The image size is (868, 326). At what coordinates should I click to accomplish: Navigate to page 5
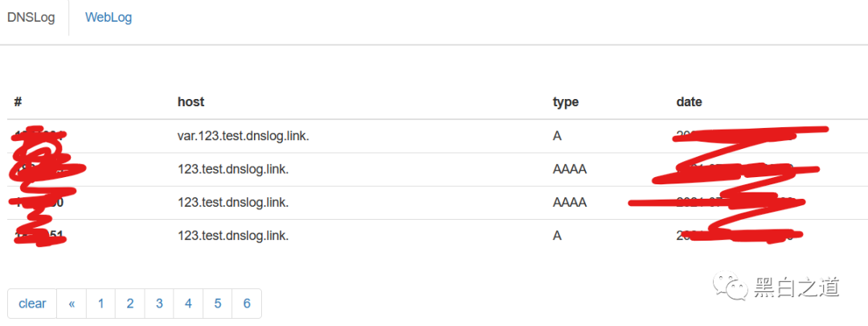pos(218,303)
